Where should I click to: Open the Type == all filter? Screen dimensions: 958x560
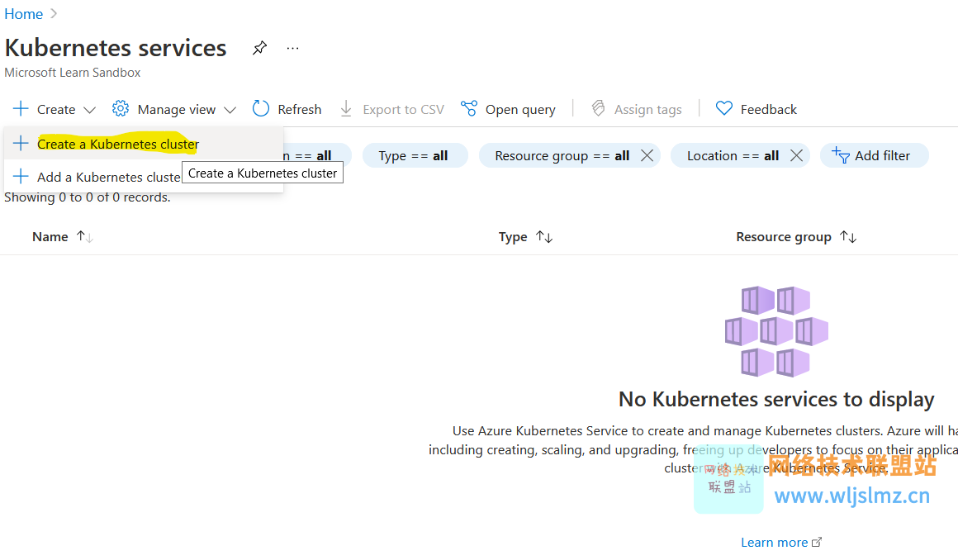415,155
